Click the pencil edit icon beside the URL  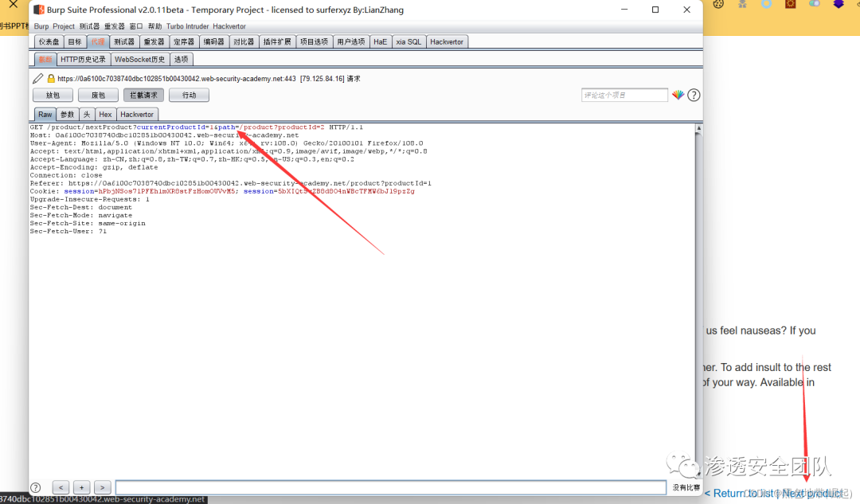pyautogui.click(x=38, y=78)
